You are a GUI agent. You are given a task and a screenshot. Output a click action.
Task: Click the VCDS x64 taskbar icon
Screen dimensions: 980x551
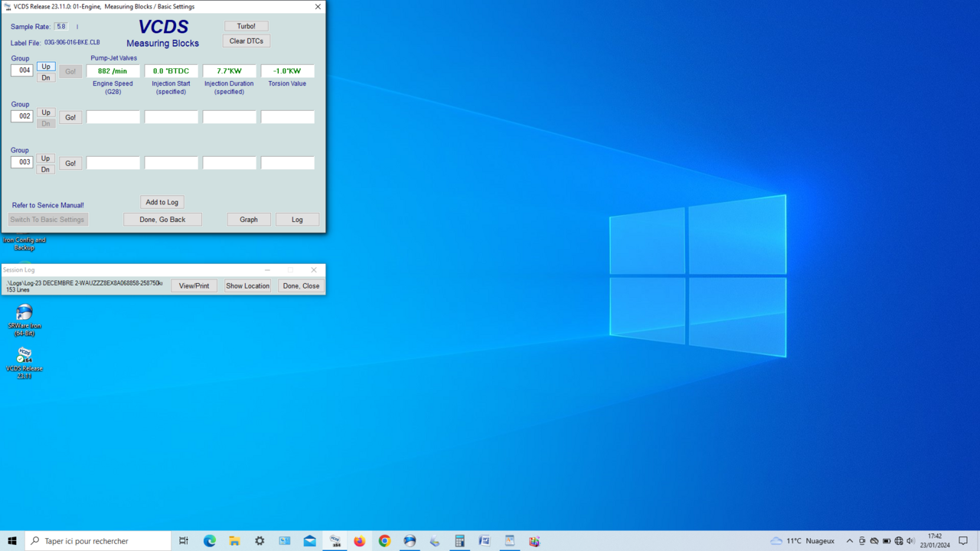(335, 541)
